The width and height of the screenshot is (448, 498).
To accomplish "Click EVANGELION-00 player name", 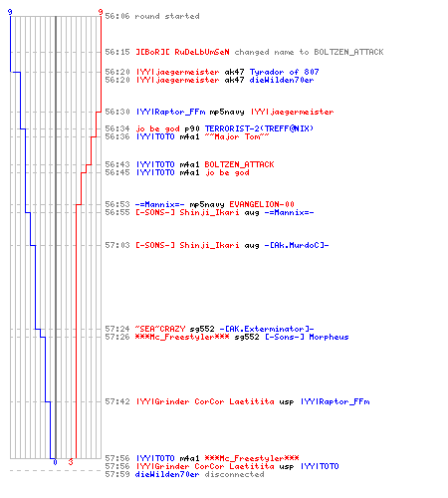I will coord(262,204).
